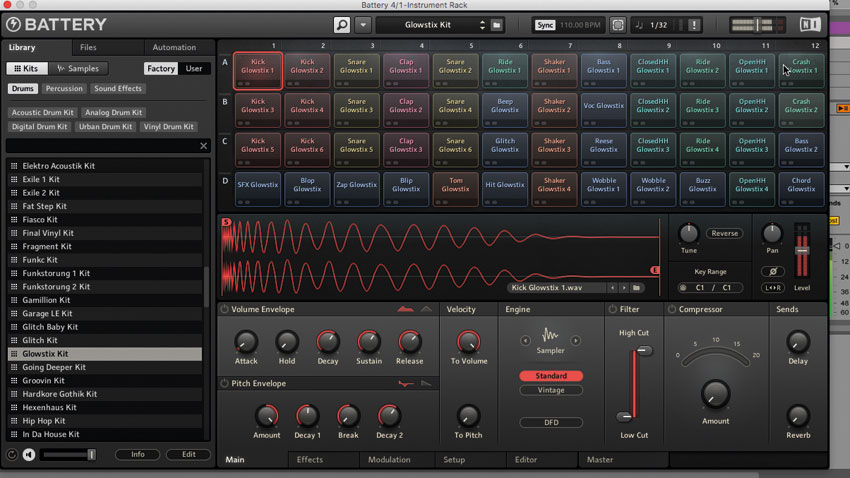Image resolution: width=850 pixels, height=478 pixels.
Task: Select the AHD envelope shape icon
Action: (x=427, y=309)
